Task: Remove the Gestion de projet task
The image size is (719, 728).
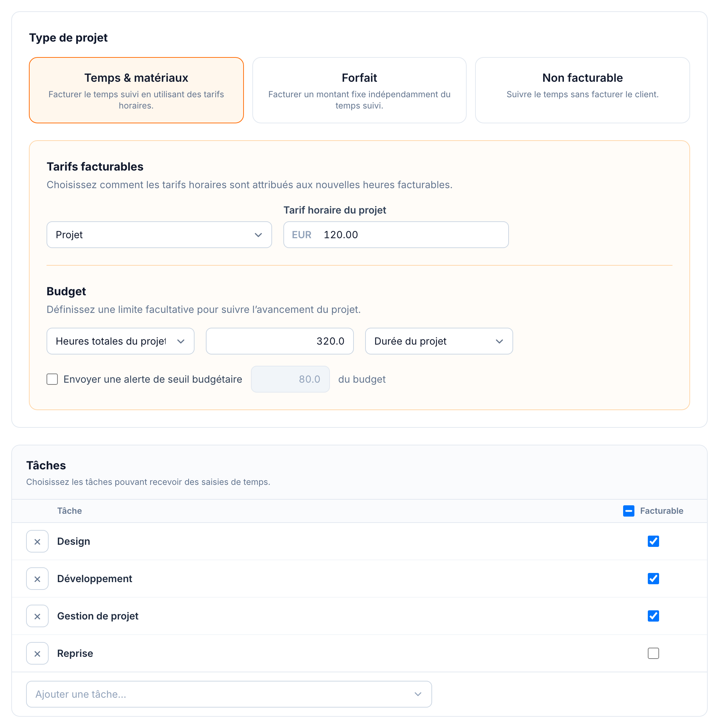Action: [x=37, y=616]
